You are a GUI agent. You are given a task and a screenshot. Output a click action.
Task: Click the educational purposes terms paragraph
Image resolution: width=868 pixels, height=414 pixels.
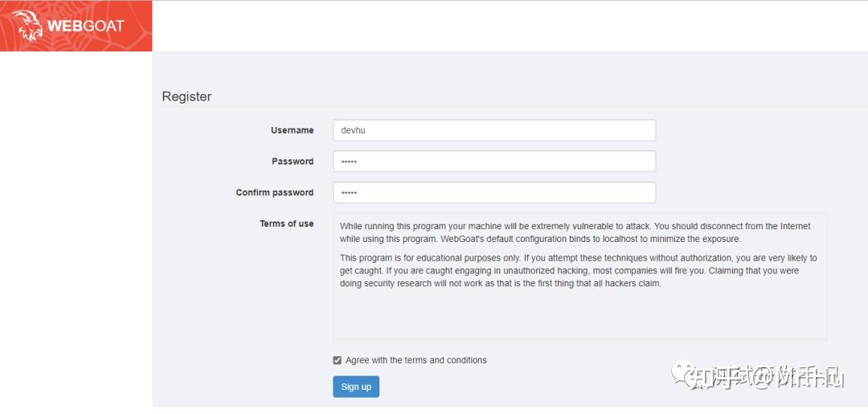click(577, 271)
